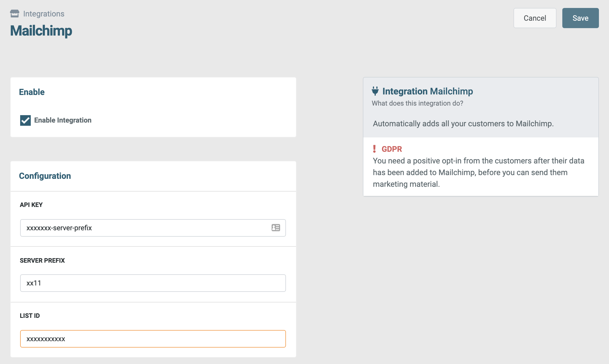Click the GDPR warning heading
Screen dimensions: 609x364
tap(392, 149)
